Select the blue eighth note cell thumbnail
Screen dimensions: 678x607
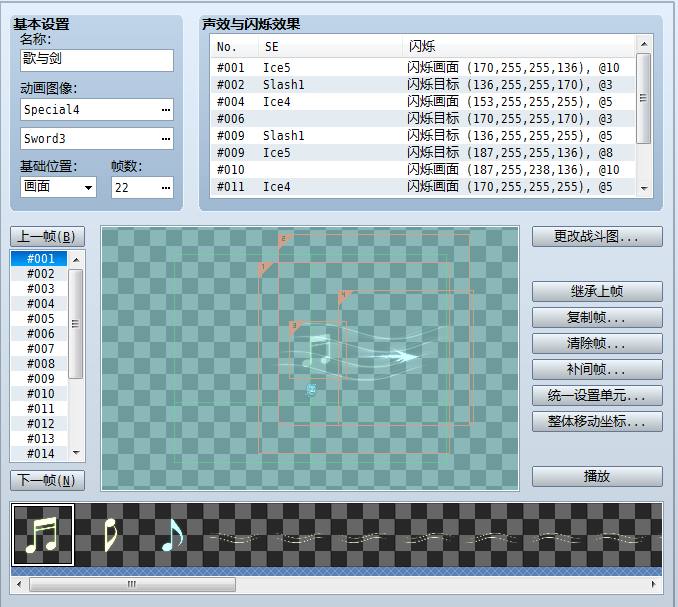(173, 535)
